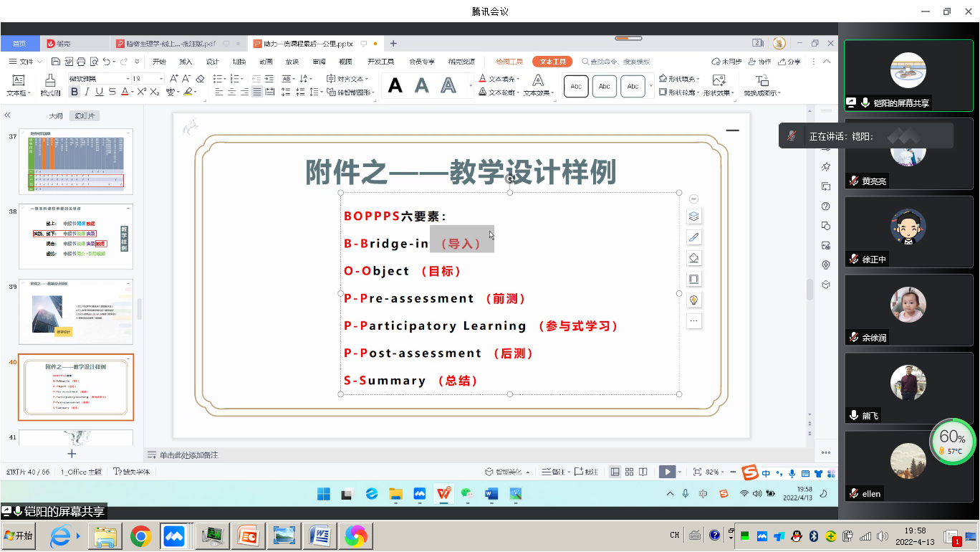Click the italic formatting icon
Viewport: 980px width, 552px height.
click(87, 92)
